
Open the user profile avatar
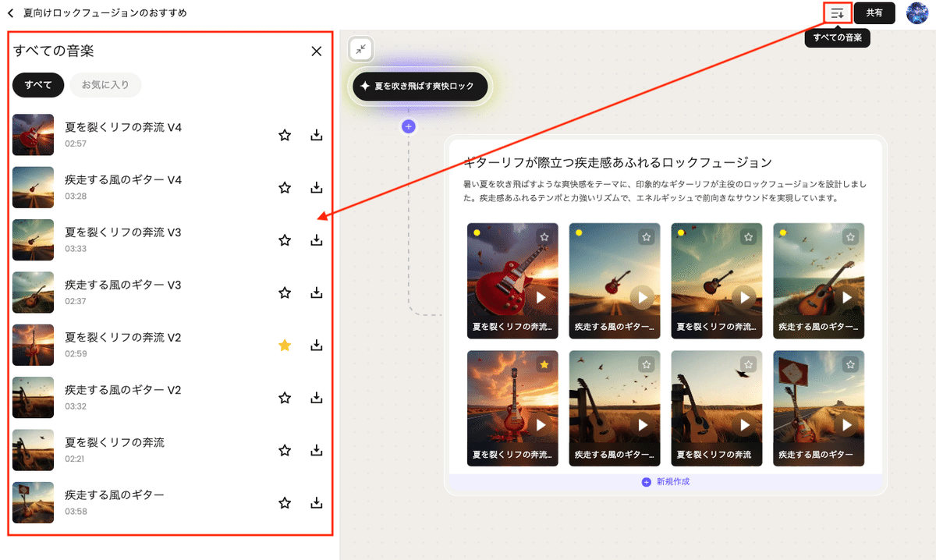[x=916, y=13]
